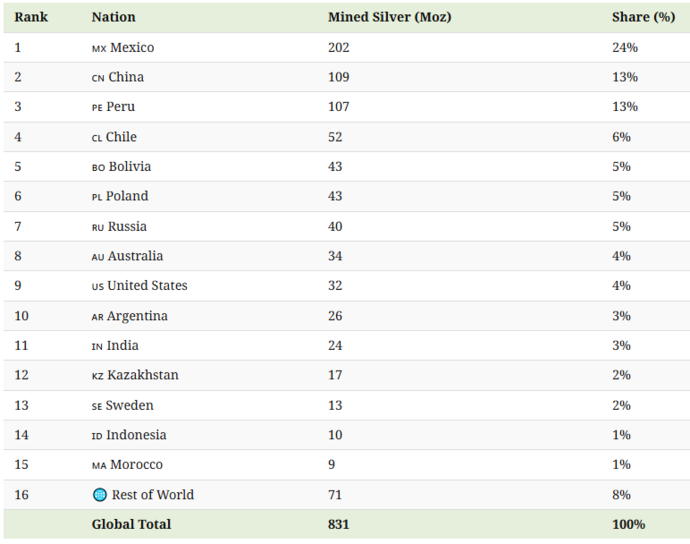Click the Mined Silver (Moz) column header
The image size is (690, 544).
click(x=389, y=17)
